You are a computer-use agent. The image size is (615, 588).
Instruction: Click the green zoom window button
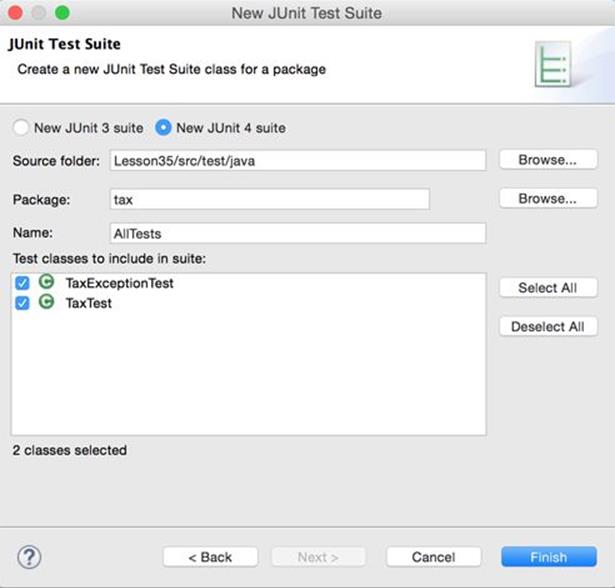tap(62, 13)
